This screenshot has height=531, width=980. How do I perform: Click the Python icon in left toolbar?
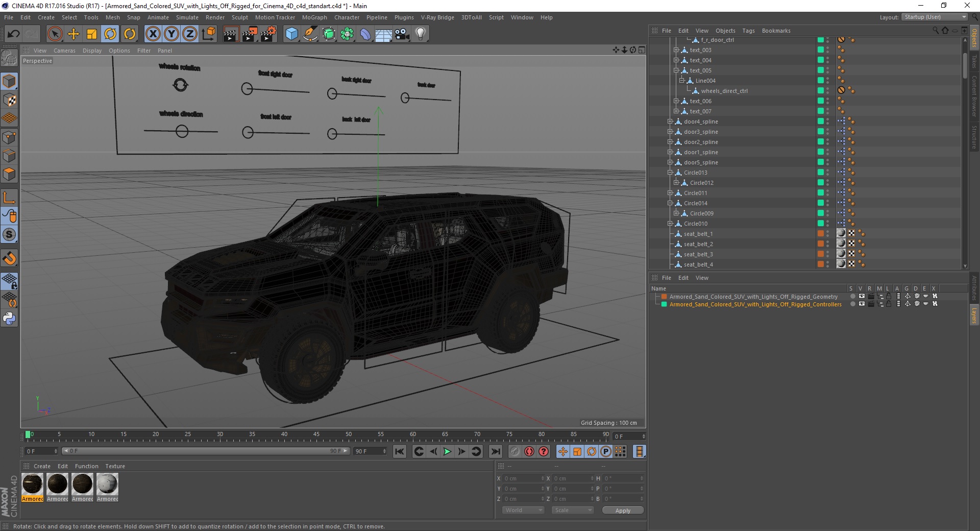click(x=9, y=319)
